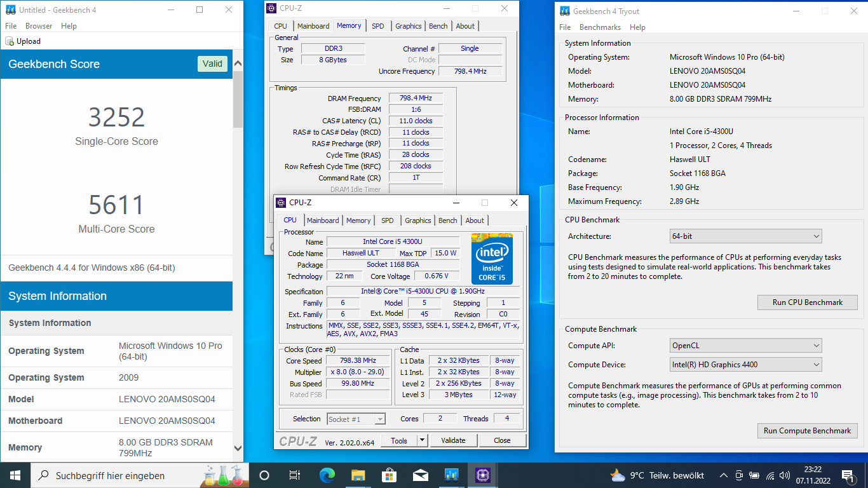Click Meet Now tray icon

tap(739, 475)
